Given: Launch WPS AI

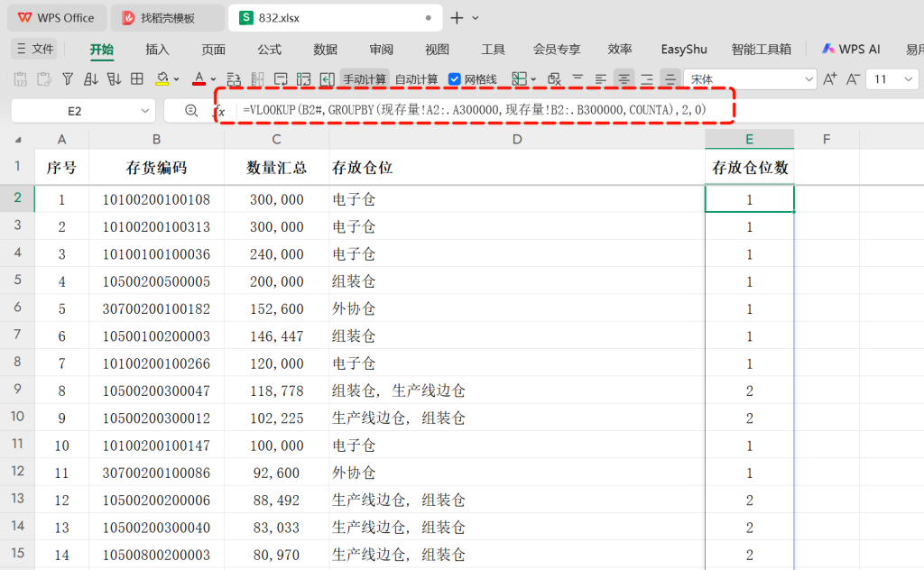Looking at the screenshot, I should pos(852,50).
